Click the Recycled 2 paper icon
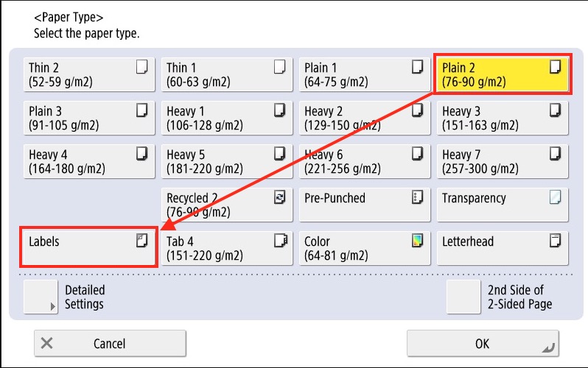Viewport: 588px width, 368px height. pos(279,197)
